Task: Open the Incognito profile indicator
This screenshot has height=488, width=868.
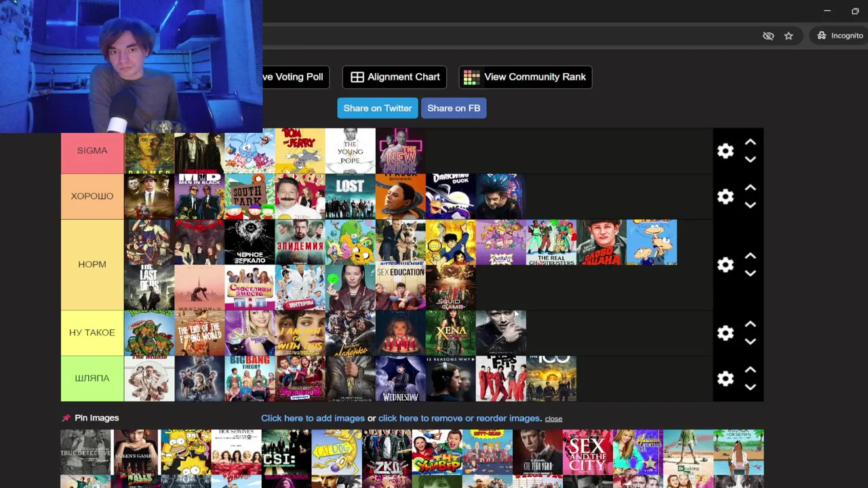Action: point(840,36)
